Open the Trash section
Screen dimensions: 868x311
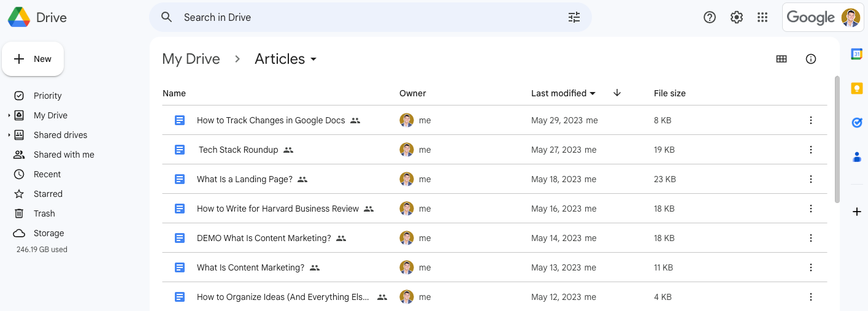44,213
